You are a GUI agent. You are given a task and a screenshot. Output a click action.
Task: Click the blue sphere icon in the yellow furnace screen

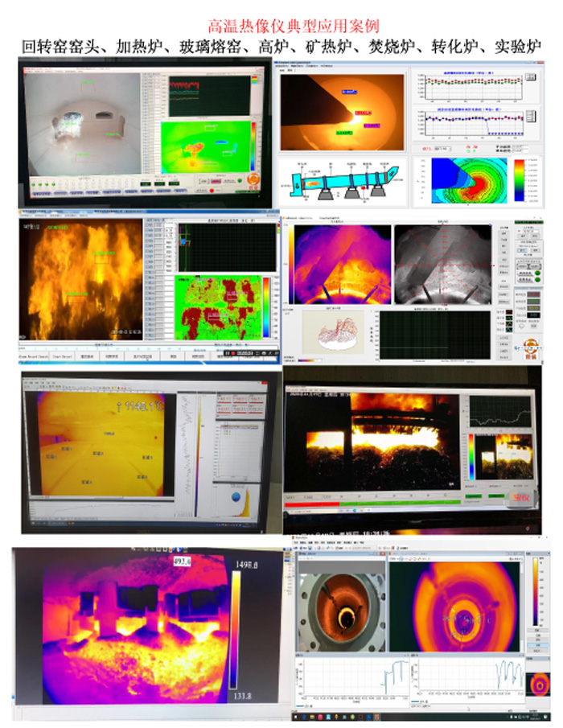(x=237, y=498)
